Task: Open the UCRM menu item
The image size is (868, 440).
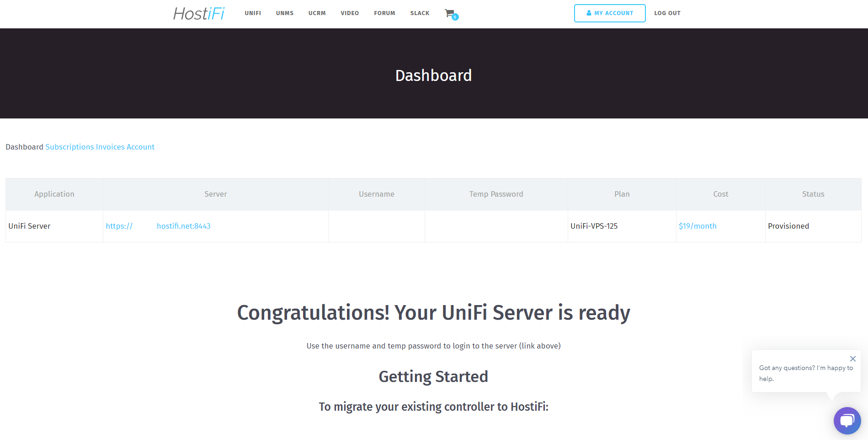Action: click(317, 13)
